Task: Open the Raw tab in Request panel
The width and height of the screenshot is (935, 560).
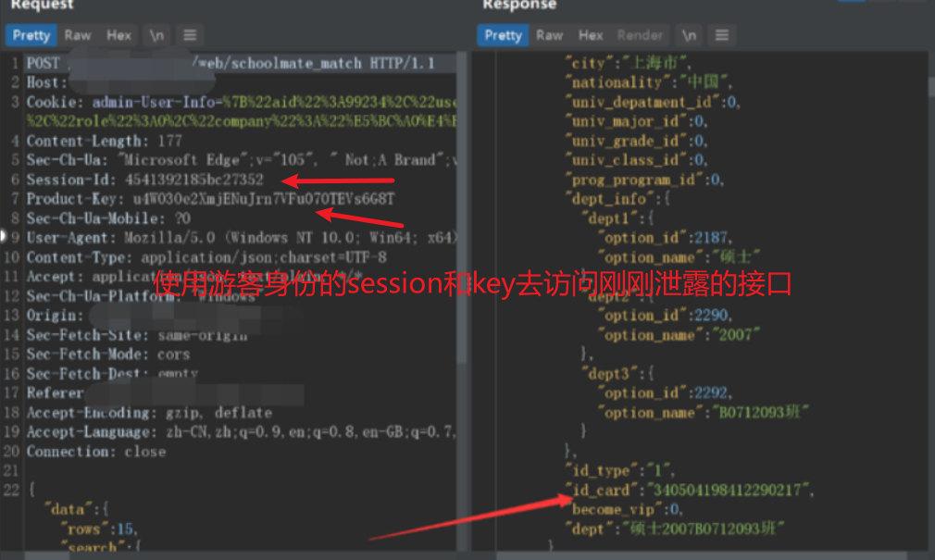Action: tap(78, 35)
